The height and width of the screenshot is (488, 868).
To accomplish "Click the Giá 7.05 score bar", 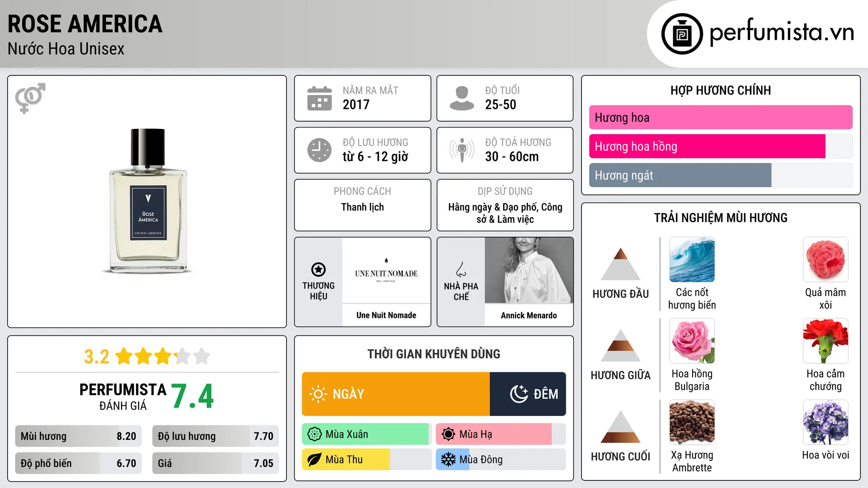I will tap(215, 463).
